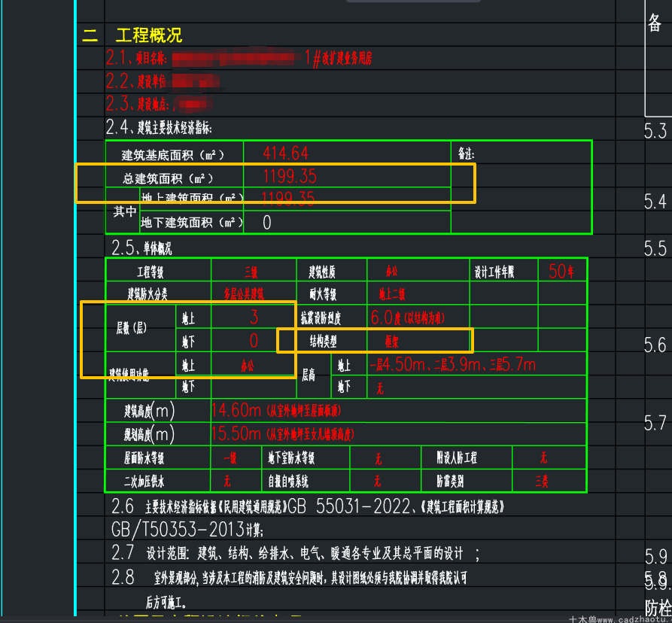Click the 抗震设防烈度 label cell

pyautogui.click(x=332, y=317)
